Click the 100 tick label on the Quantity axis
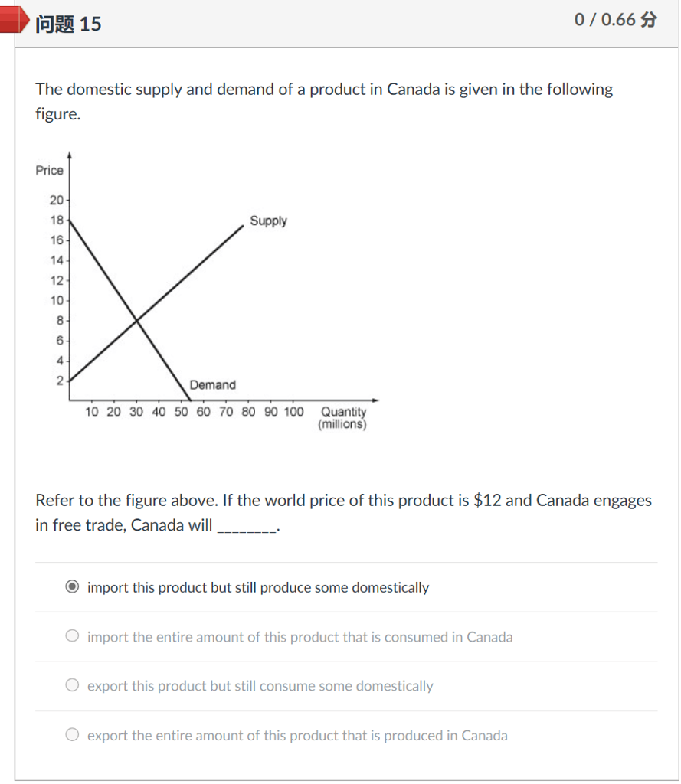This screenshot has height=784, width=681. [294, 412]
